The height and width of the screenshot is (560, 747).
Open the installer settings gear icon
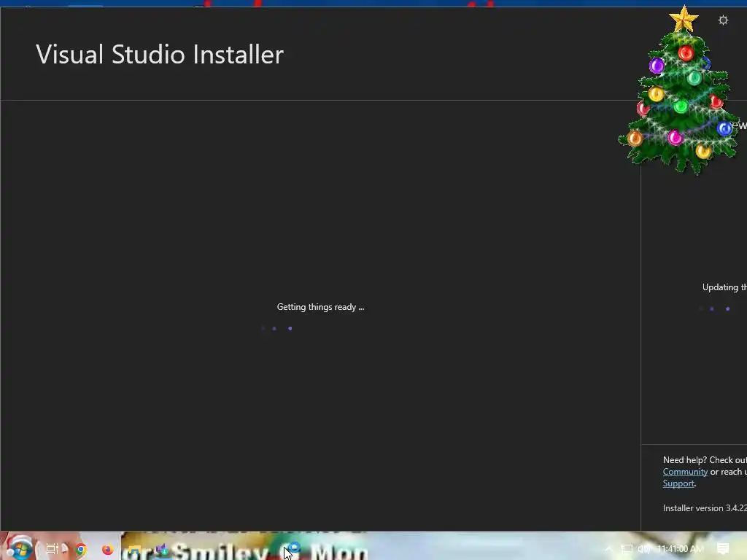[x=723, y=20]
